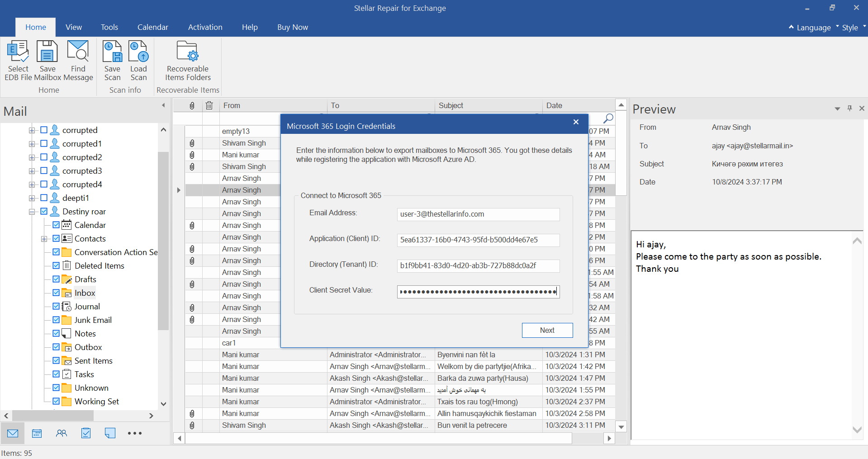The width and height of the screenshot is (868, 459).
Task: Open the Tools menu tab
Action: 109,27
